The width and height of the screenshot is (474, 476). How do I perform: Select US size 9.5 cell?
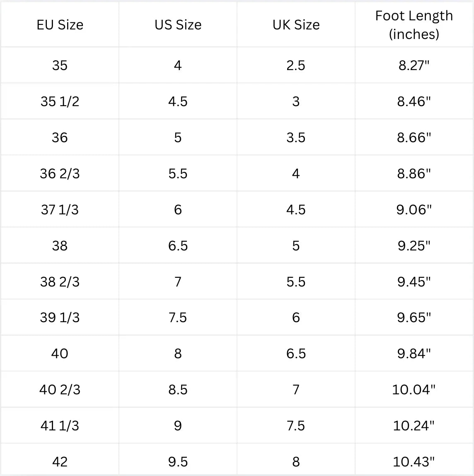[x=178, y=461]
